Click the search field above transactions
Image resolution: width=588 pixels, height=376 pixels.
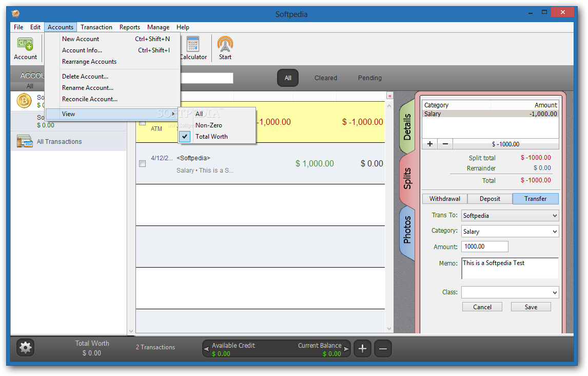[x=207, y=78]
